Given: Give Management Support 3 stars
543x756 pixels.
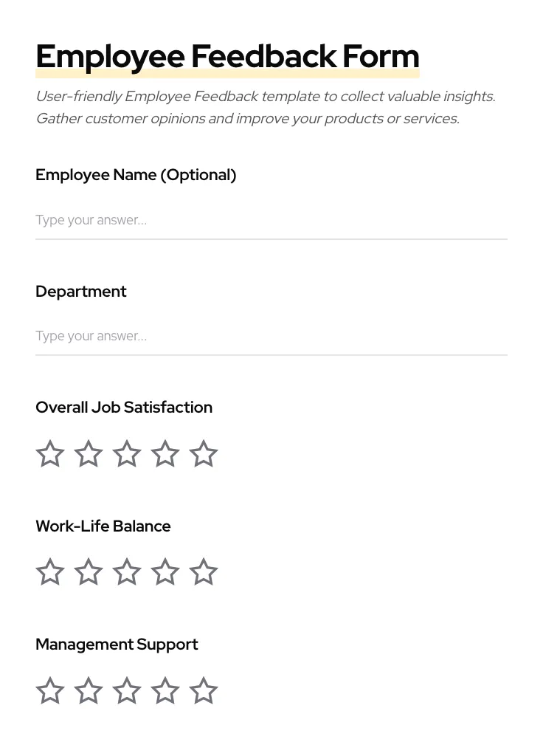Looking at the screenshot, I should tap(127, 690).
